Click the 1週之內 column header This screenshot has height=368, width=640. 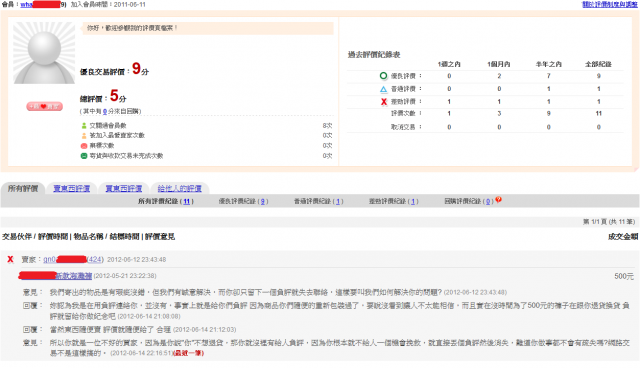coord(449,64)
